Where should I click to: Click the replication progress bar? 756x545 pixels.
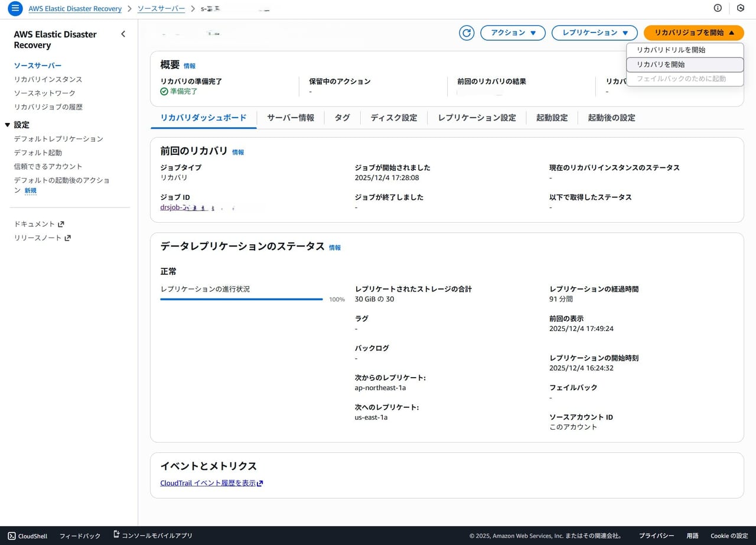241,300
